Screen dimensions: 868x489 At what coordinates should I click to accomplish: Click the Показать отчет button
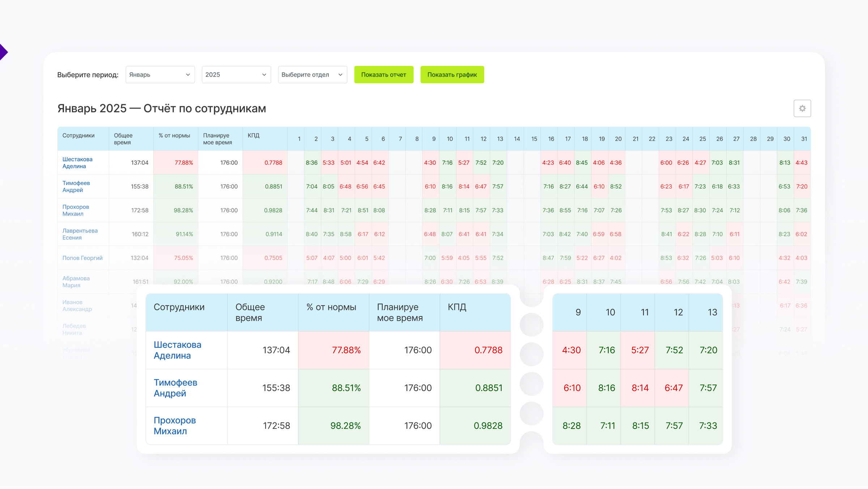[x=383, y=75]
